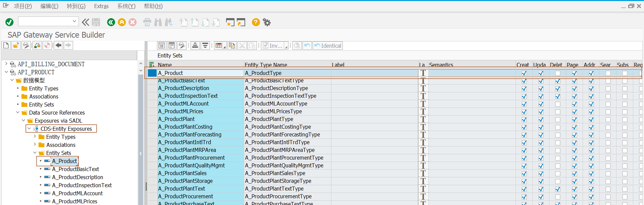Collapse the API_PRODUCT project node
The width and height of the screenshot is (644, 205).
click(6, 72)
